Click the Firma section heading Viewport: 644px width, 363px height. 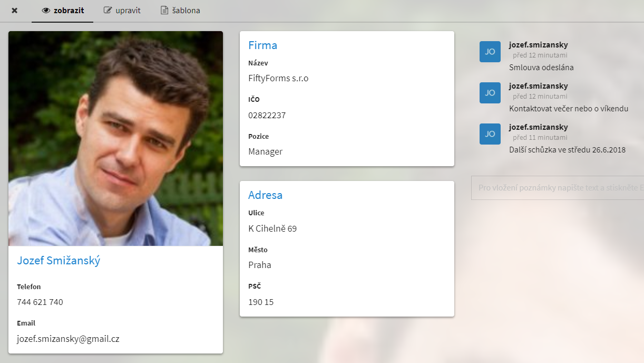(262, 45)
